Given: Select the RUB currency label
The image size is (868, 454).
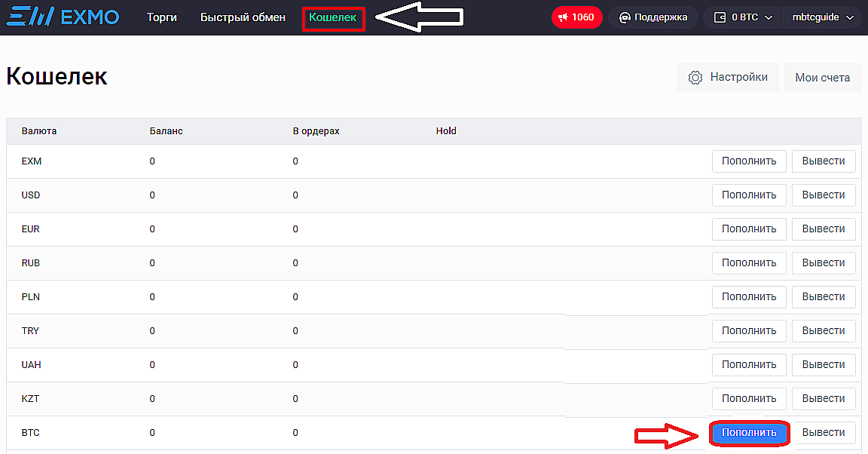Looking at the screenshot, I should tap(30, 262).
